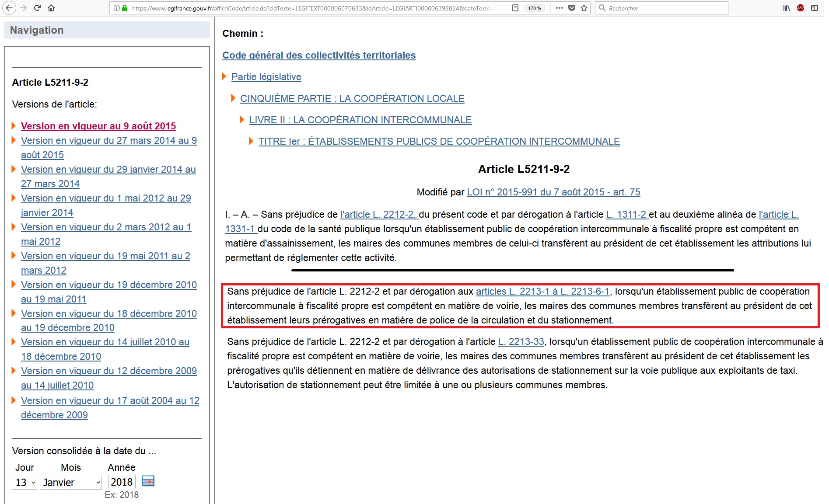Image resolution: width=829 pixels, height=504 pixels.
Task: Reload the page with the refresh icon
Action: point(37,8)
